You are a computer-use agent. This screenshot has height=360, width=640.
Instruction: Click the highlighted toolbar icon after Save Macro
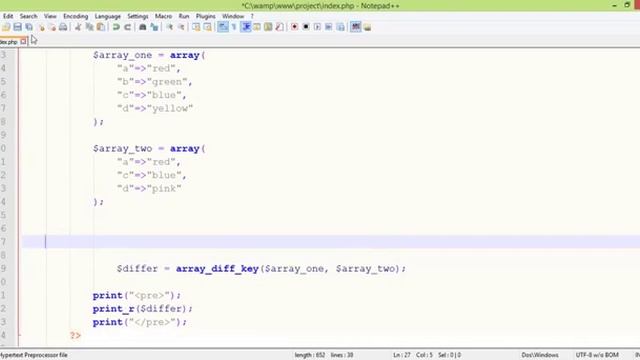(x=356, y=27)
